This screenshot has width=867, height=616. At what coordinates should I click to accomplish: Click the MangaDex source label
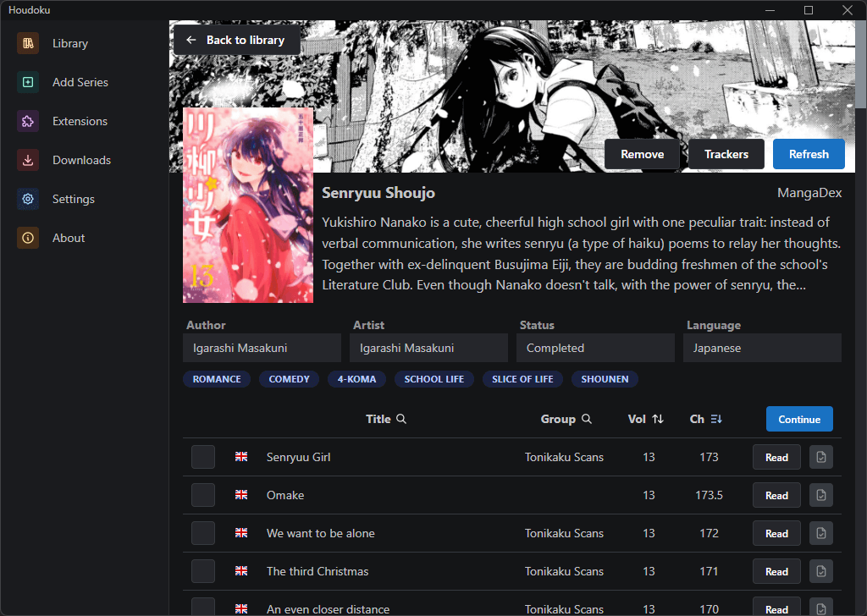tap(809, 193)
